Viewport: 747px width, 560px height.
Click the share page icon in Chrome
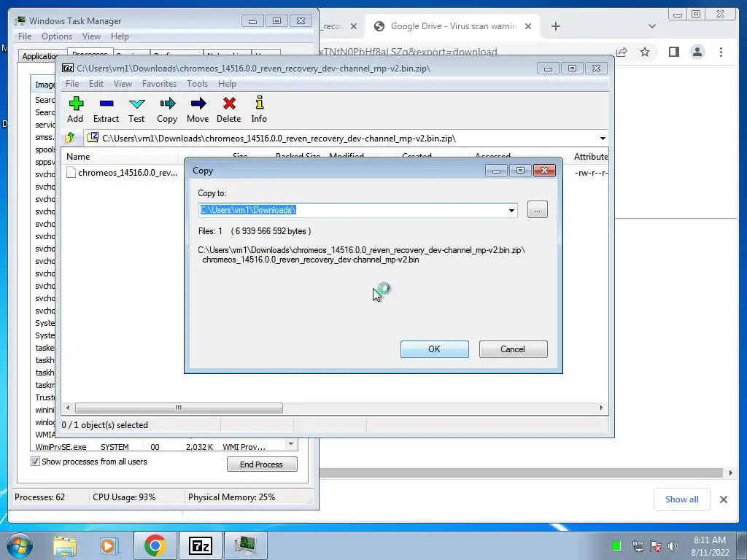[622, 52]
